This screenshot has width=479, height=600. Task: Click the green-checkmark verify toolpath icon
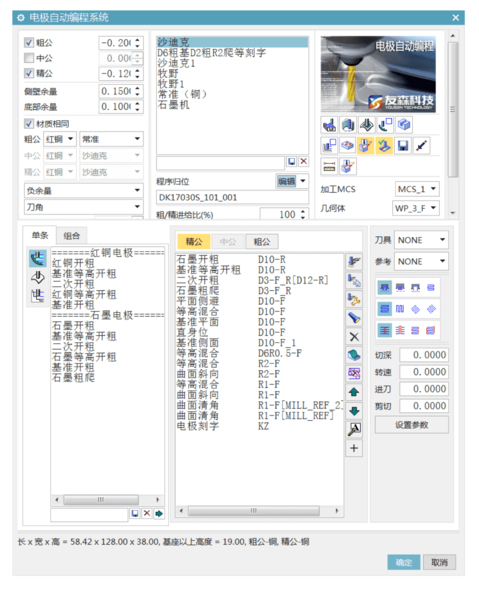click(x=384, y=145)
